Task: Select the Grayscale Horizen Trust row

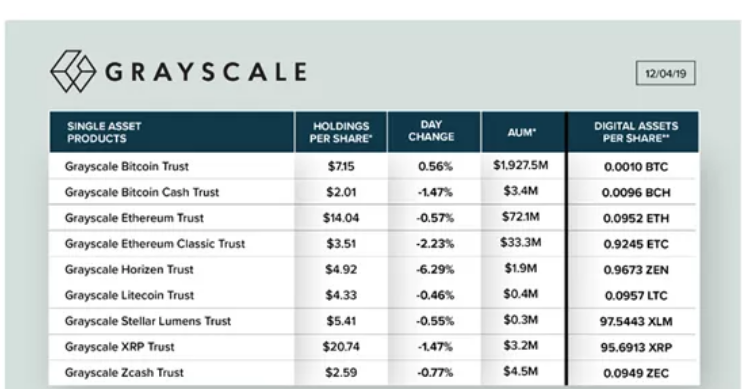Action: pyautogui.click(x=374, y=269)
